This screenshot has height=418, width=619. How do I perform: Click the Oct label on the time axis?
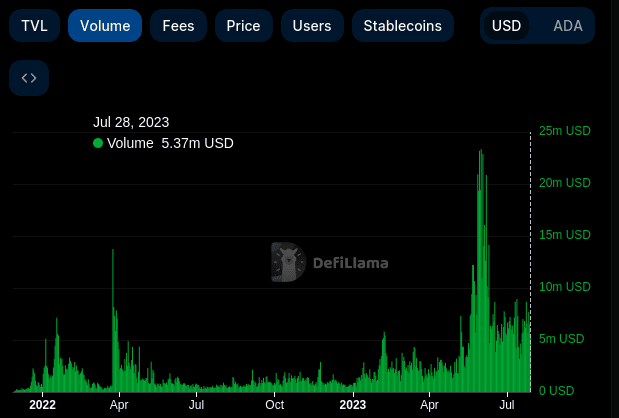click(274, 405)
